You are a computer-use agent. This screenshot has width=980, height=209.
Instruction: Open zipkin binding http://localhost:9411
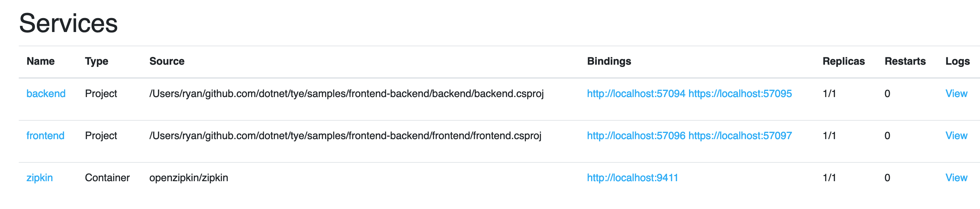(632, 178)
